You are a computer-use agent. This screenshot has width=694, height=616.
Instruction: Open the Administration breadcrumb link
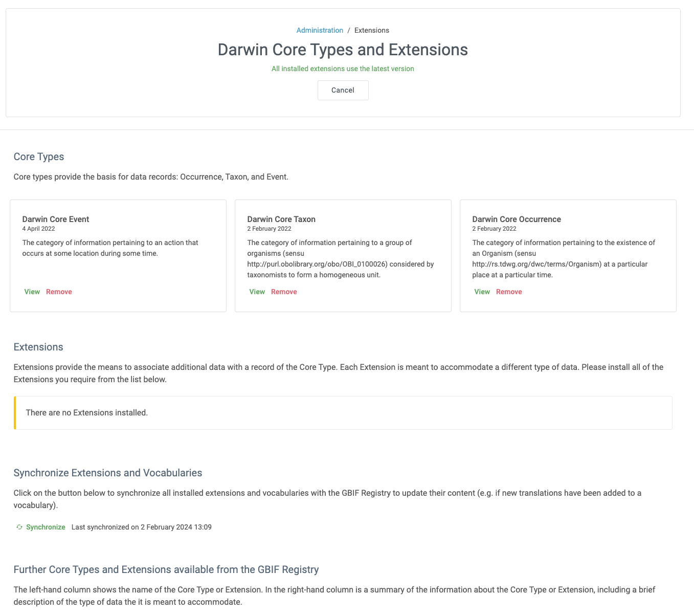320,30
